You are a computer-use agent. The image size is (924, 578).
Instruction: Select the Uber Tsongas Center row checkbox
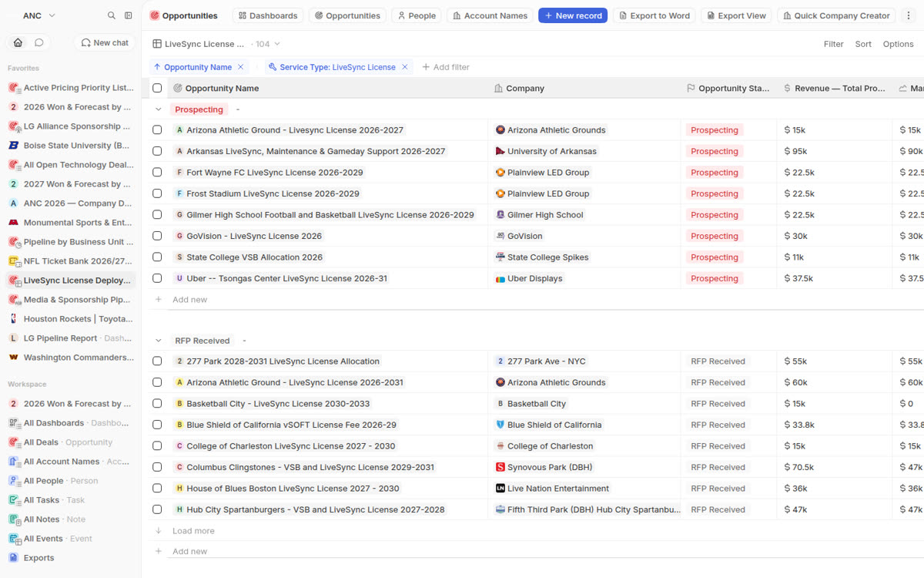(x=157, y=278)
